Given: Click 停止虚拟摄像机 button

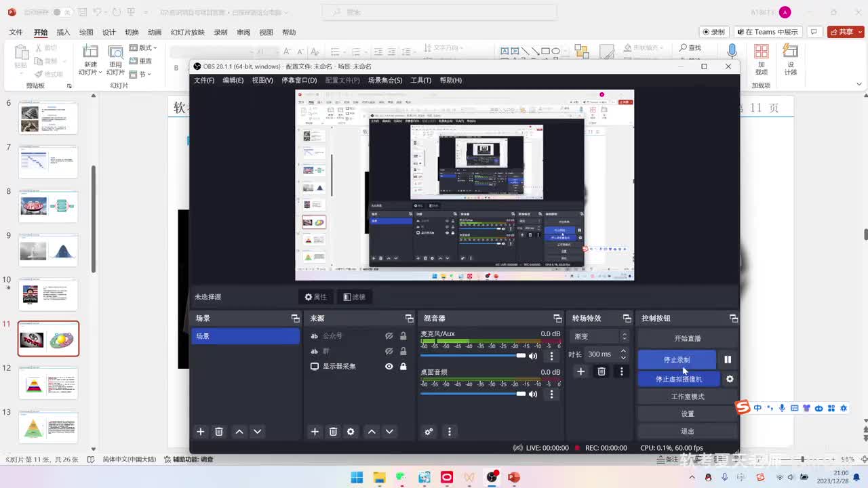Looking at the screenshot, I should click(679, 379).
